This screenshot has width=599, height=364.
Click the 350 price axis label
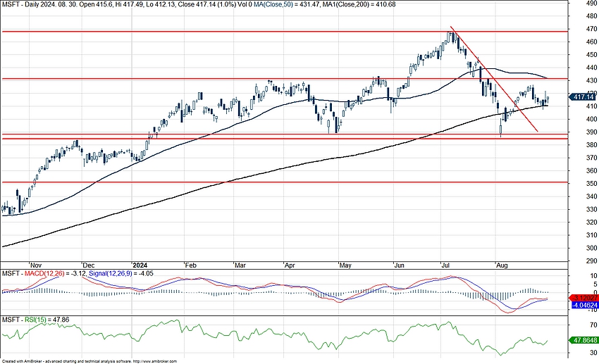[591, 184]
